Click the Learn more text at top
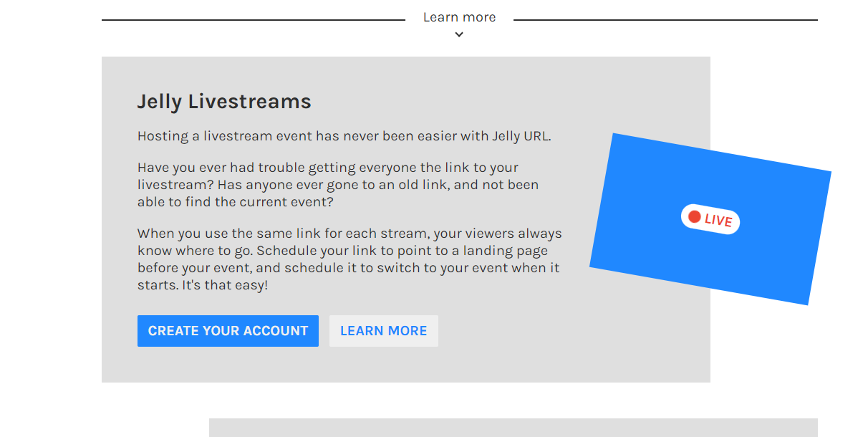 459,17
